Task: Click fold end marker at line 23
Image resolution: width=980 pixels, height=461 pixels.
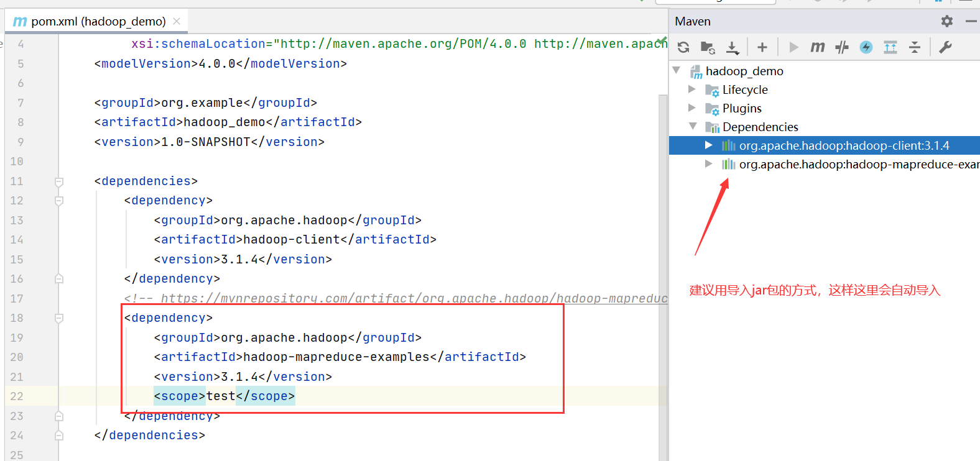Action: pyautogui.click(x=59, y=416)
